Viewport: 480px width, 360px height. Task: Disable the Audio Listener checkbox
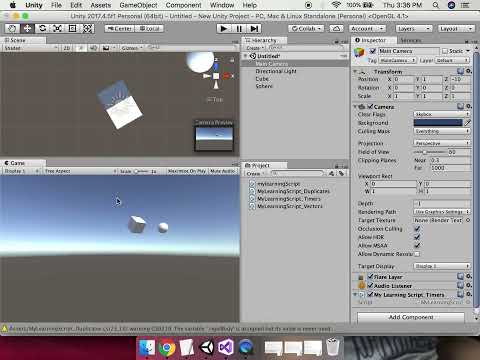370,286
